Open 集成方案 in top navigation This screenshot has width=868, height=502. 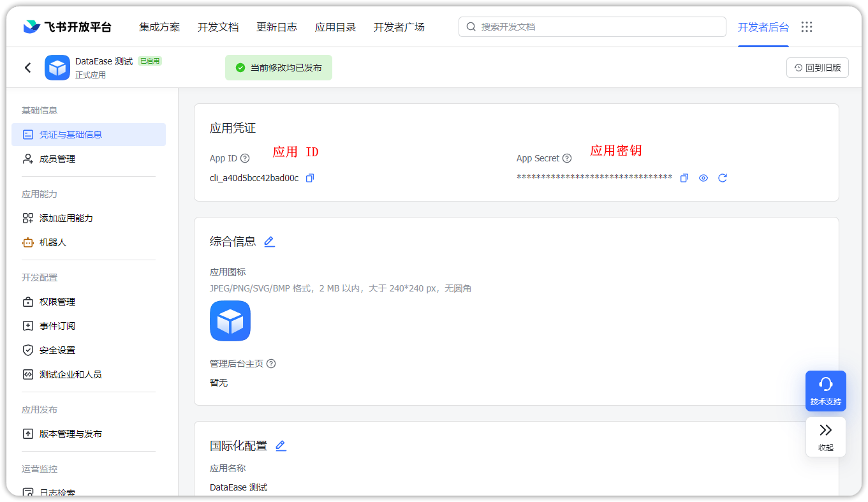(x=159, y=27)
